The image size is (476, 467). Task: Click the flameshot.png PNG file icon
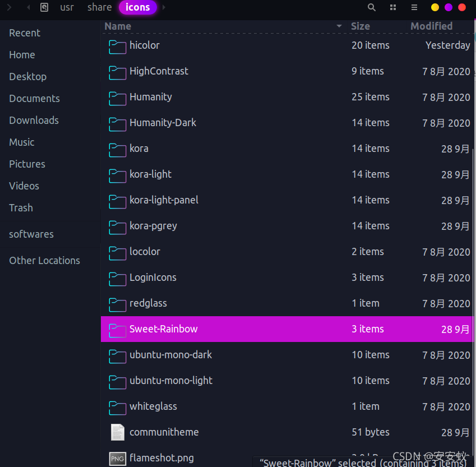[118, 459]
